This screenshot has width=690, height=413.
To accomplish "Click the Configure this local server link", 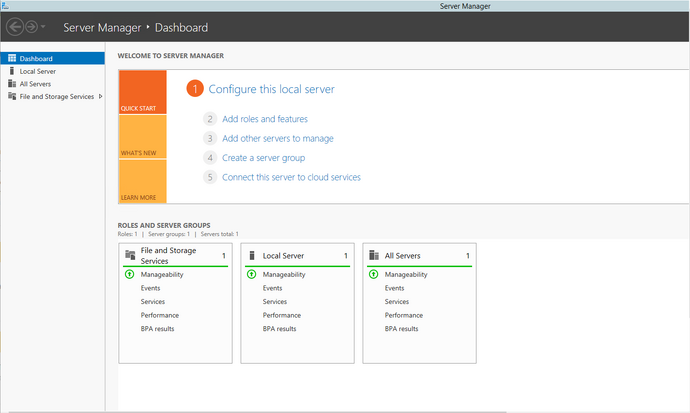I will [272, 89].
